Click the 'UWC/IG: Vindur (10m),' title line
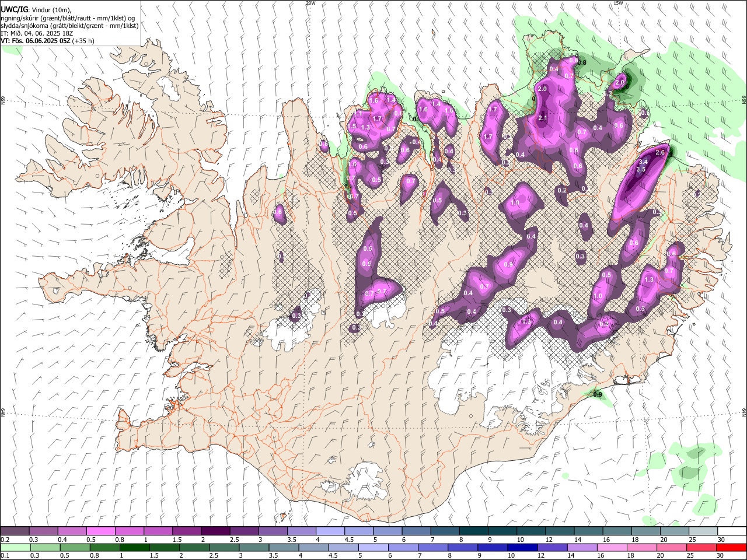747x560 pixels. (x=36, y=10)
